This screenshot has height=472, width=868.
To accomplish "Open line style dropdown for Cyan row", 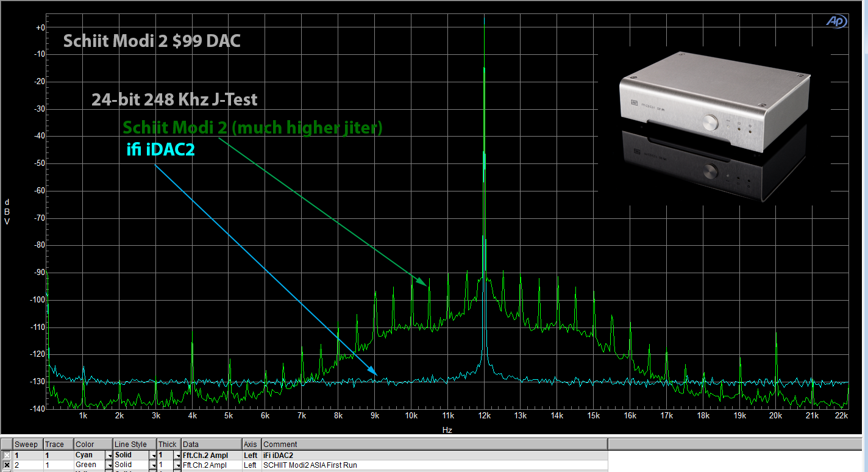I will click(x=153, y=456).
